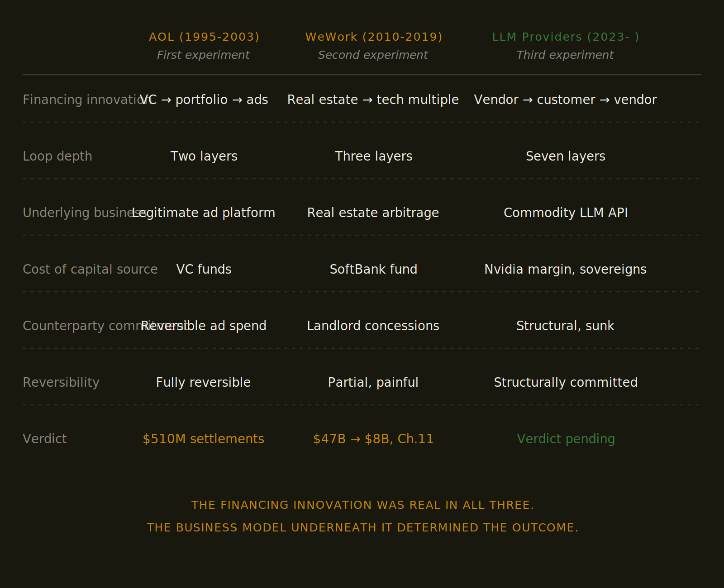The width and height of the screenshot is (724, 588).
Task: Click the "AOL (1995-2003)" column header
Action: click(x=204, y=37)
